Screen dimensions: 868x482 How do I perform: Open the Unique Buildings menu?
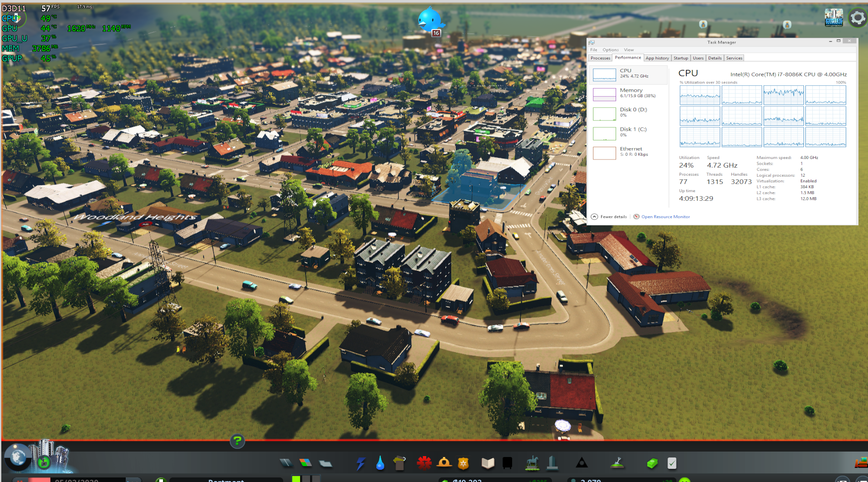click(x=552, y=463)
